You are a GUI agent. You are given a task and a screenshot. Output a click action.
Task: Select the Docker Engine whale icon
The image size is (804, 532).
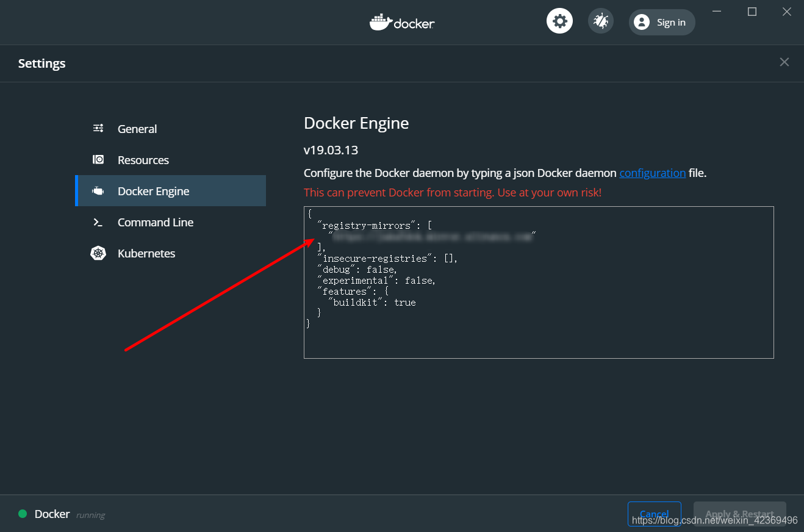[x=98, y=190]
